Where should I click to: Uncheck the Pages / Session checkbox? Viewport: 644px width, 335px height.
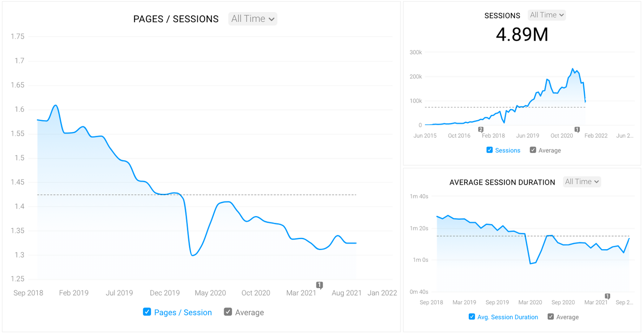click(x=147, y=312)
